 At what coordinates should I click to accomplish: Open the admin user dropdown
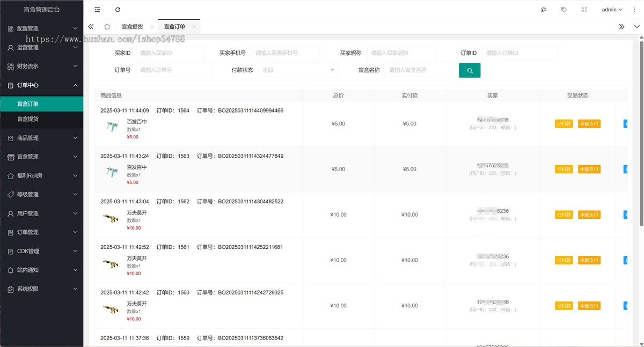(612, 10)
